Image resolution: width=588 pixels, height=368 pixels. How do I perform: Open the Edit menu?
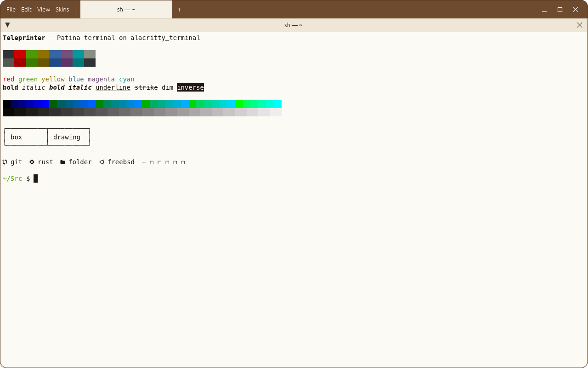click(x=26, y=9)
